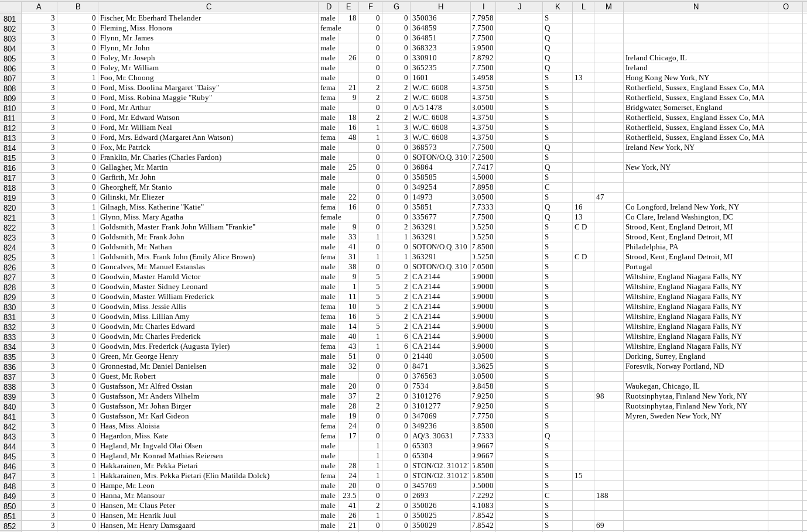Select column C header
Image resolution: width=807 pixels, height=532 pixels.
tap(208, 6)
